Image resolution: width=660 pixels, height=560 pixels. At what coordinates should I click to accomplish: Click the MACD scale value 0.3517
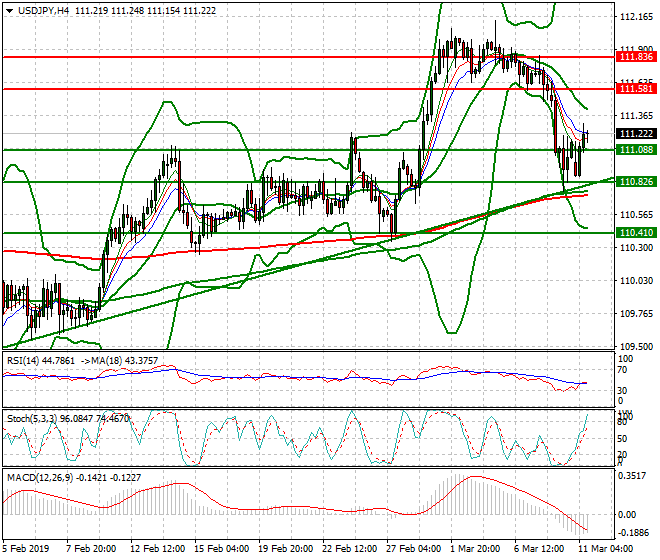tap(631, 476)
